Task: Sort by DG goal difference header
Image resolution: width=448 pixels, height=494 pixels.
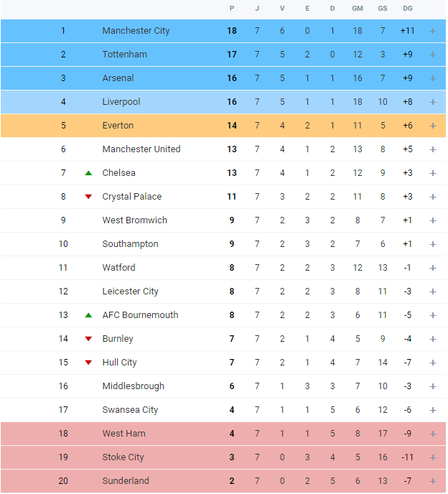Action: [x=407, y=9]
